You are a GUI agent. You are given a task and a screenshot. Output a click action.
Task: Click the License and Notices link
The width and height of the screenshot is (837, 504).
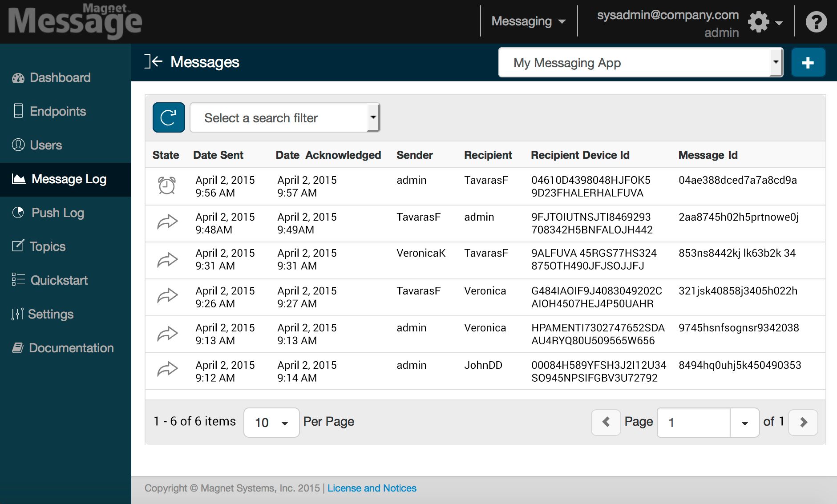[x=372, y=488]
